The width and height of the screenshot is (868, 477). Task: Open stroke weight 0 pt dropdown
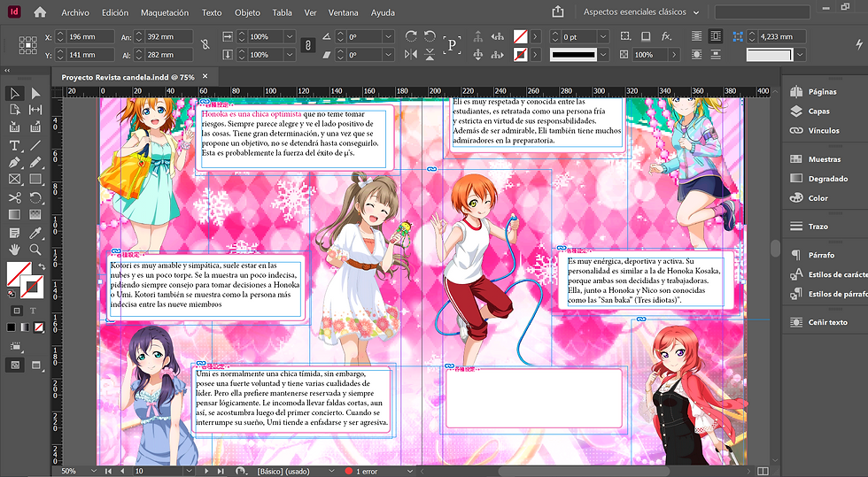pyautogui.click(x=603, y=37)
